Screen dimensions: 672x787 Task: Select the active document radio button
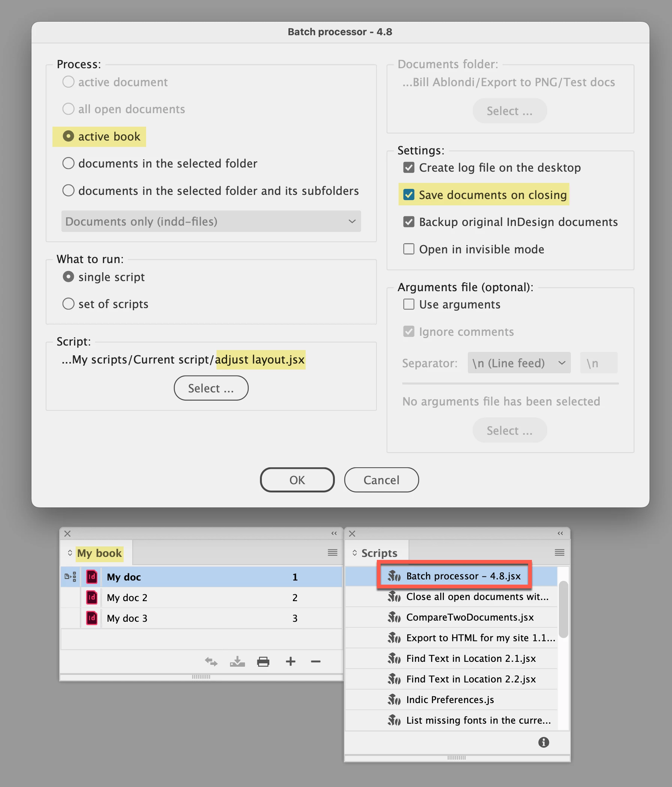point(68,82)
